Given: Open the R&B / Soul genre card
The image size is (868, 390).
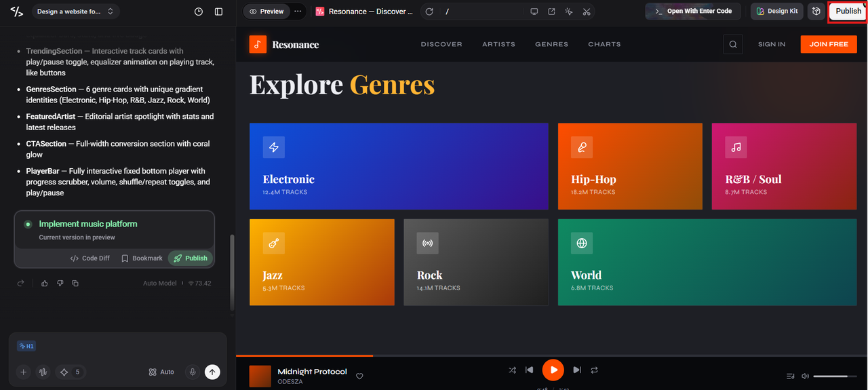Looking at the screenshot, I should pyautogui.click(x=785, y=166).
